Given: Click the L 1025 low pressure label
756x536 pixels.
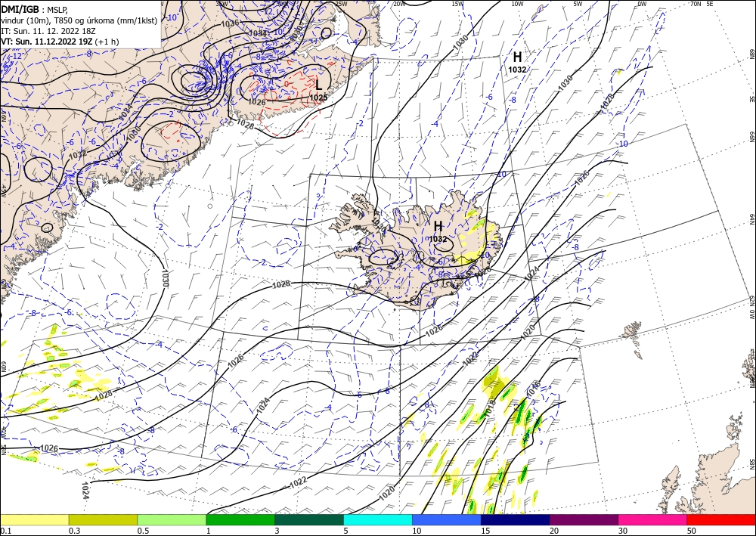Looking at the screenshot, I should pos(319,90).
